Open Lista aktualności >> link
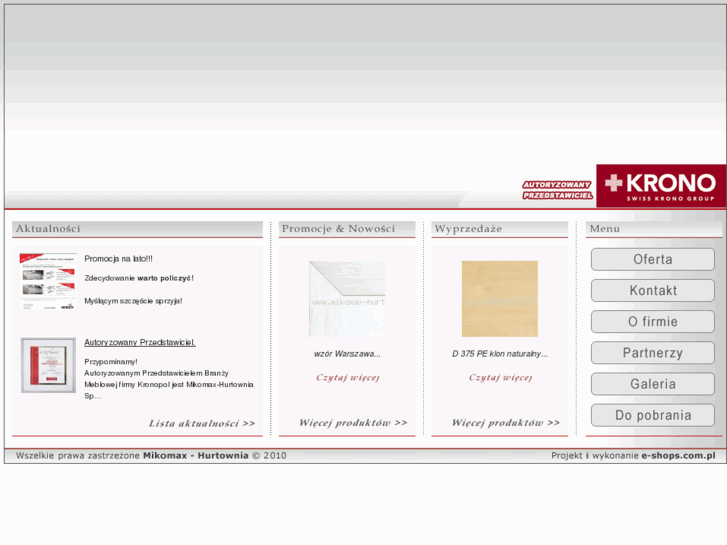The width and height of the screenshot is (727, 545). [202, 423]
